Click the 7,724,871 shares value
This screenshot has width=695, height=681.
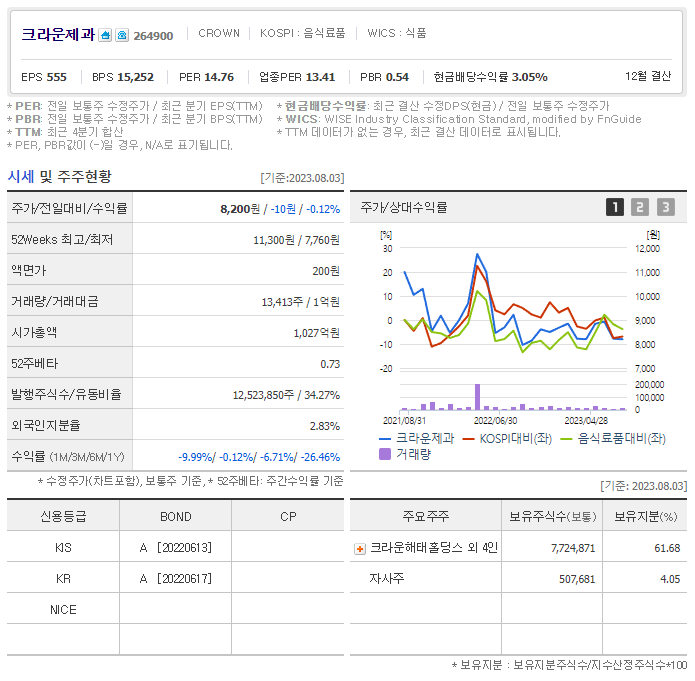tap(573, 548)
